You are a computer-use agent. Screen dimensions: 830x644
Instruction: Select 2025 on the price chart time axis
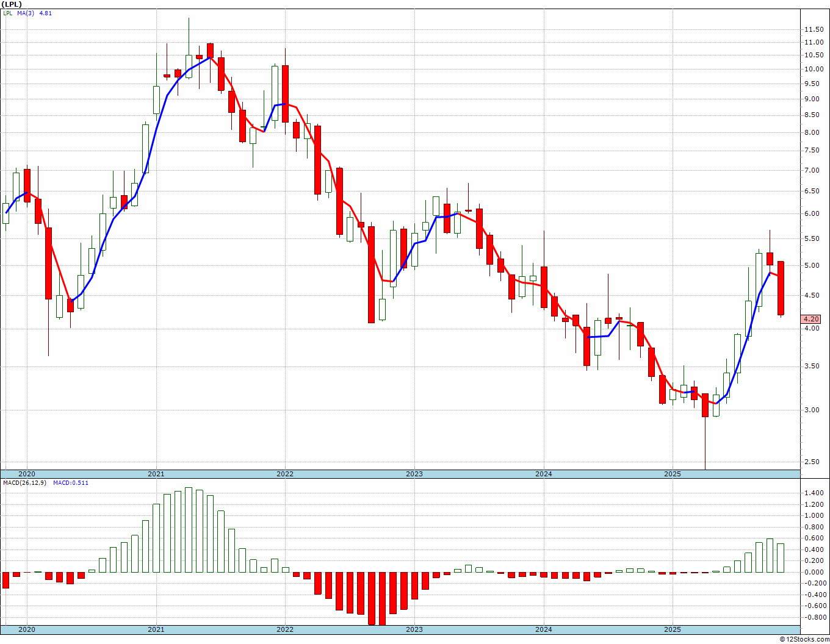(673, 474)
